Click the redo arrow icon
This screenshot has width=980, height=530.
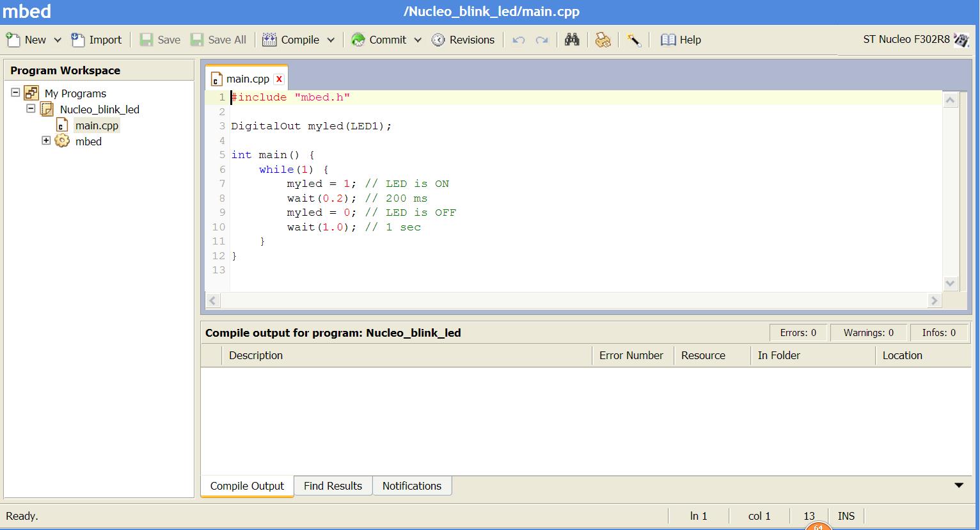click(x=542, y=40)
